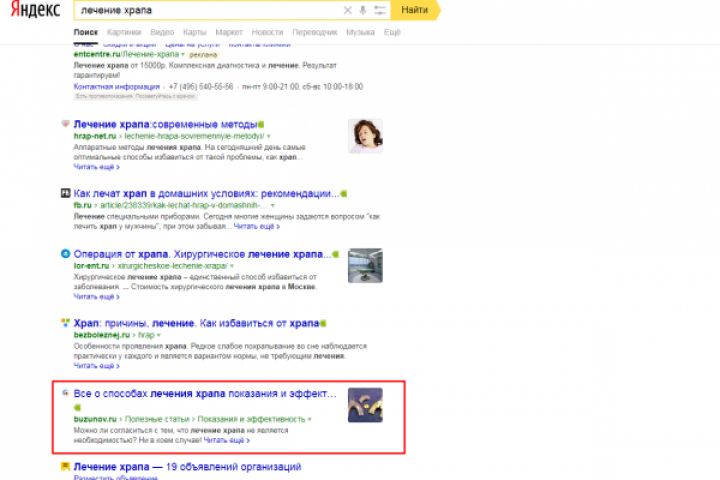Open thumbnail of buzunov.ru result
The width and height of the screenshot is (720, 480).
365,405
